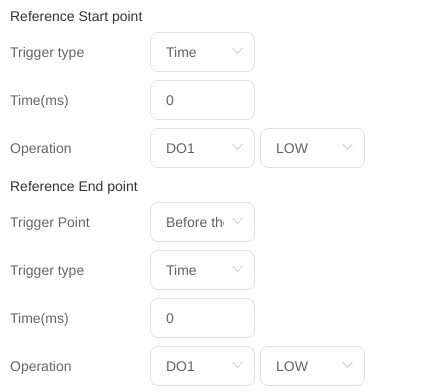Image resolution: width=438 pixels, height=392 pixels.
Task: Click 'Operation' label under End point
Action: [x=41, y=367]
